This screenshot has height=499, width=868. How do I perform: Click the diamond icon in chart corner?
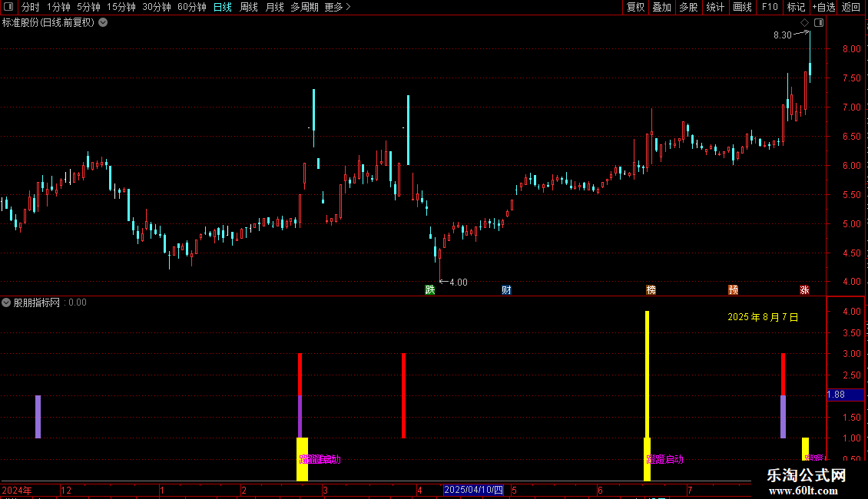(x=805, y=23)
